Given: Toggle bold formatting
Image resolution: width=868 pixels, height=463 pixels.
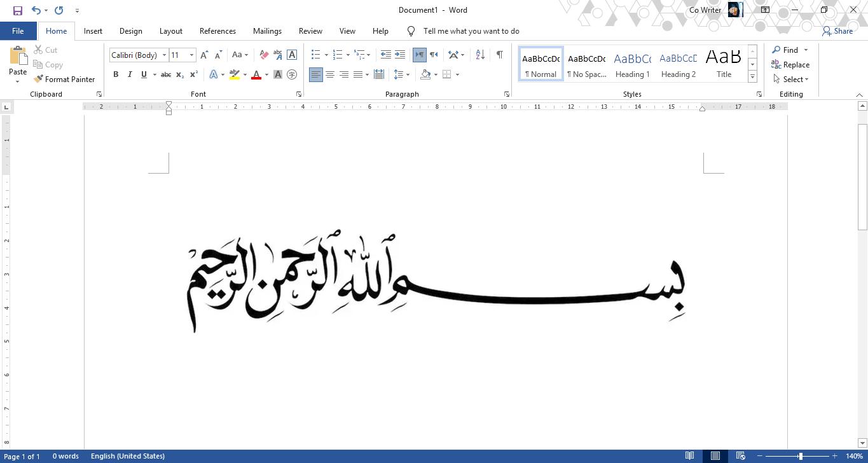Looking at the screenshot, I should coord(116,74).
